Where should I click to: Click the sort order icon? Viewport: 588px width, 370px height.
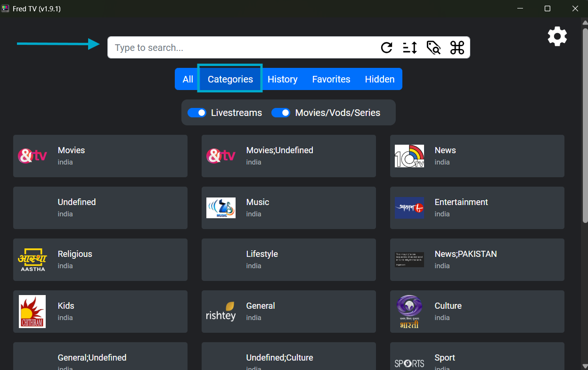410,48
